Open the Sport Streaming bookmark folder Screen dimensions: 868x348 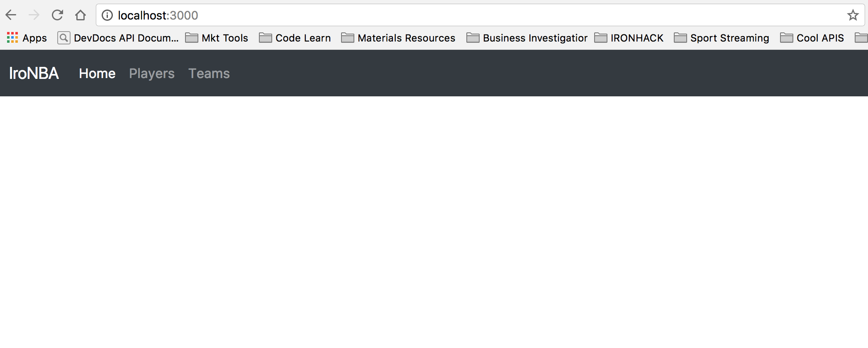pos(722,38)
